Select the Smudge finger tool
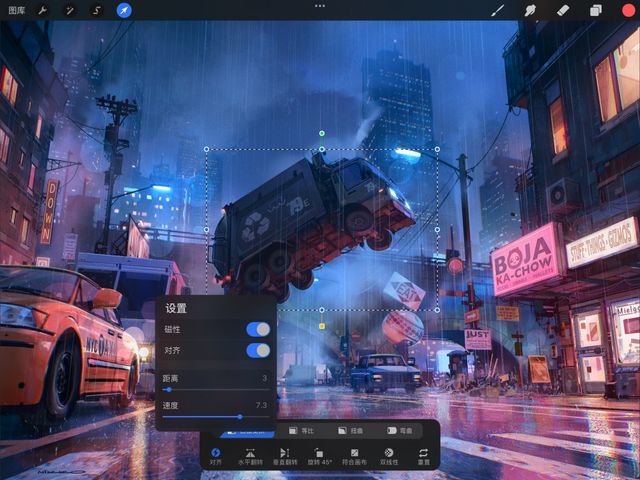 pyautogui.click(x=530, y=10)
